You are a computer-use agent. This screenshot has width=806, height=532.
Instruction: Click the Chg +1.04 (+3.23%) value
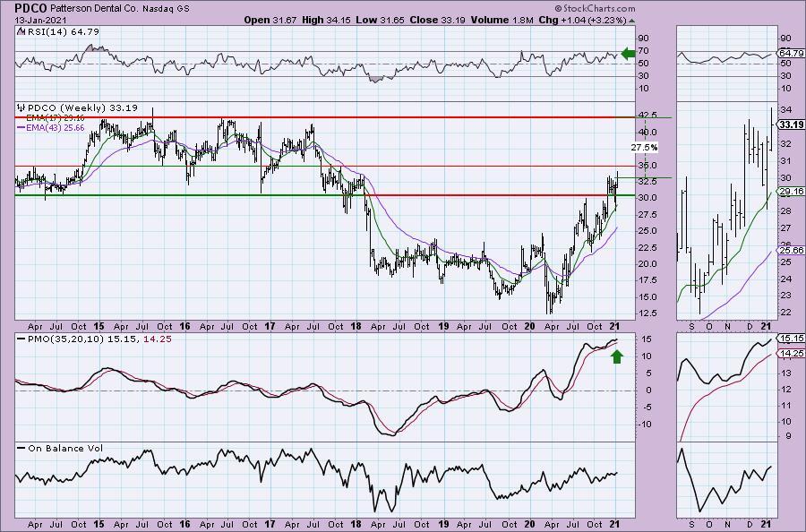[582, 21]
